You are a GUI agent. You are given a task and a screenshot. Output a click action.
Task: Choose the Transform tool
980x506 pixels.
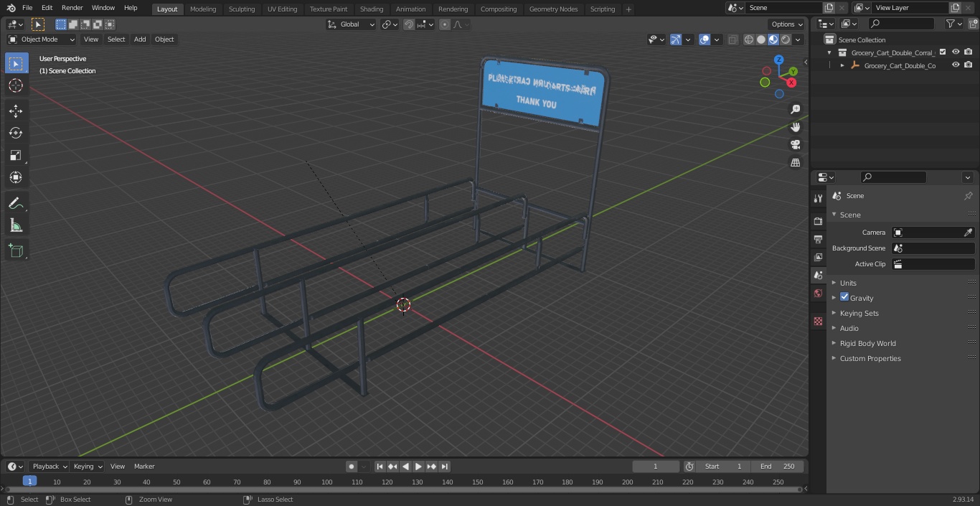click(16, 177)
